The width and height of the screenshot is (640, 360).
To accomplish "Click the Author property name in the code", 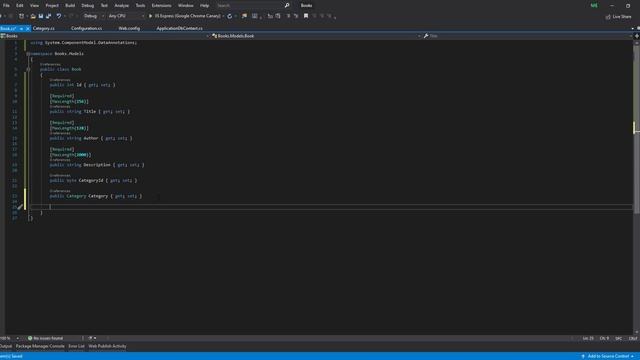I will coord(91,138).
